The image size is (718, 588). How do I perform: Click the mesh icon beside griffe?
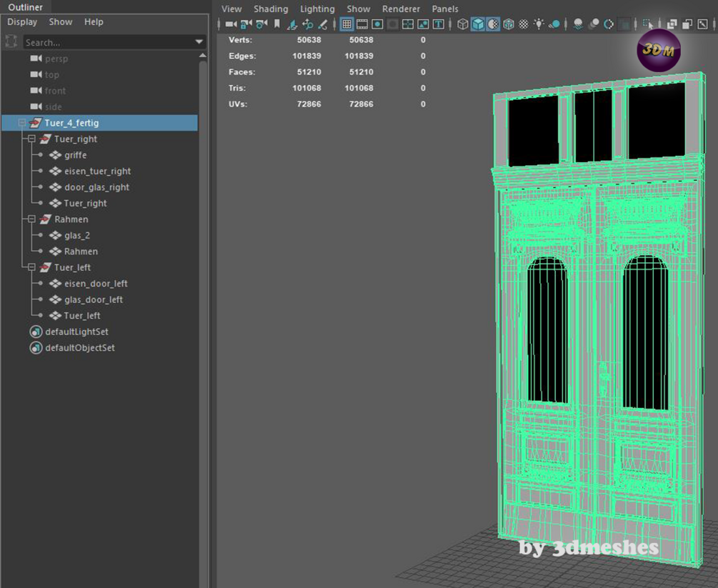click(56, 155)
